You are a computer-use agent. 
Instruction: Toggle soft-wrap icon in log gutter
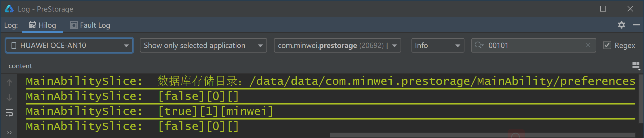pos(9,113)
